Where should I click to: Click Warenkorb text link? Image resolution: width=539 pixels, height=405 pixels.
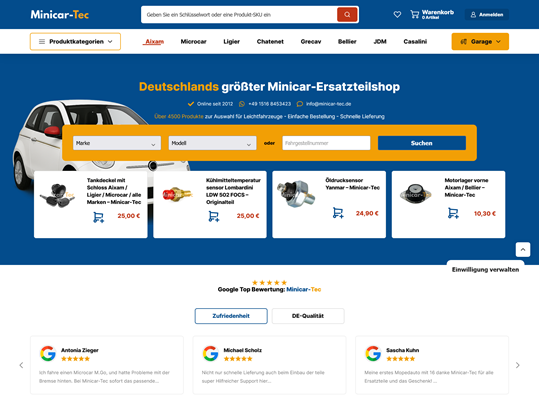coord(438,12)
